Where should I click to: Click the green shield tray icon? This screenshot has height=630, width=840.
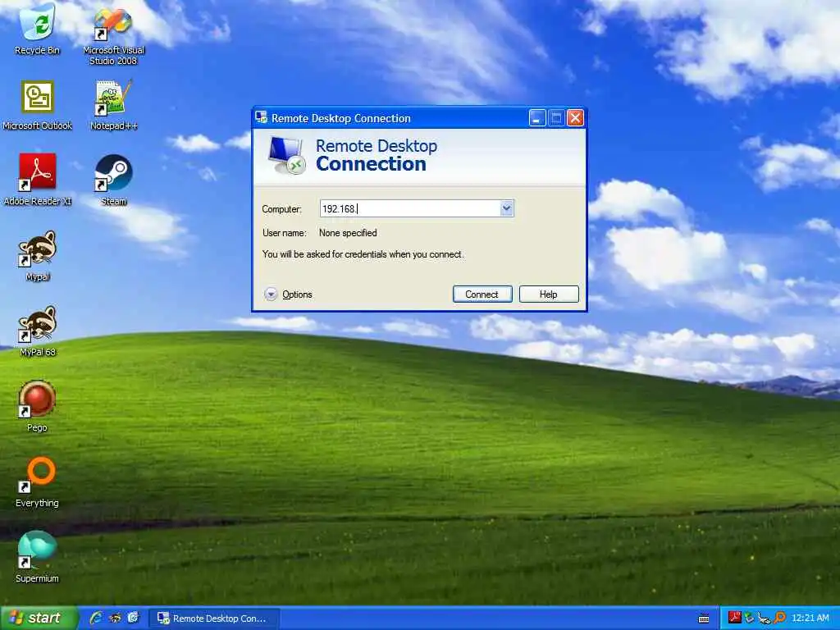pyautogui.click(x=750, y=619)
